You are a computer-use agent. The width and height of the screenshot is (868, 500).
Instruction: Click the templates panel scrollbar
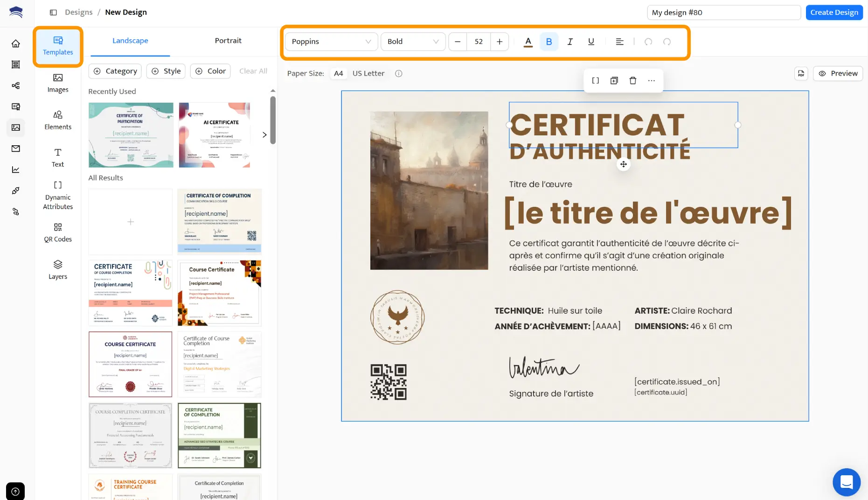coord(273,120)
